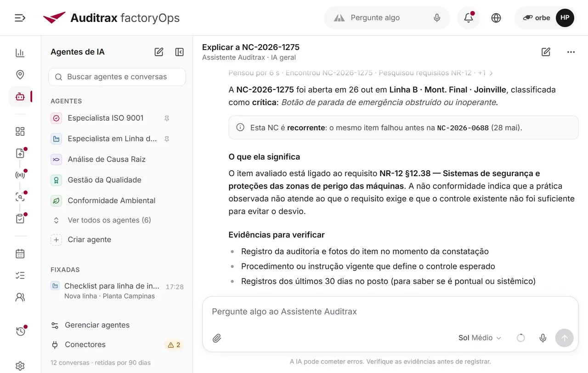588x373 pixels.
Task: Open the map pin locations icon
Action: coord(20,75)
